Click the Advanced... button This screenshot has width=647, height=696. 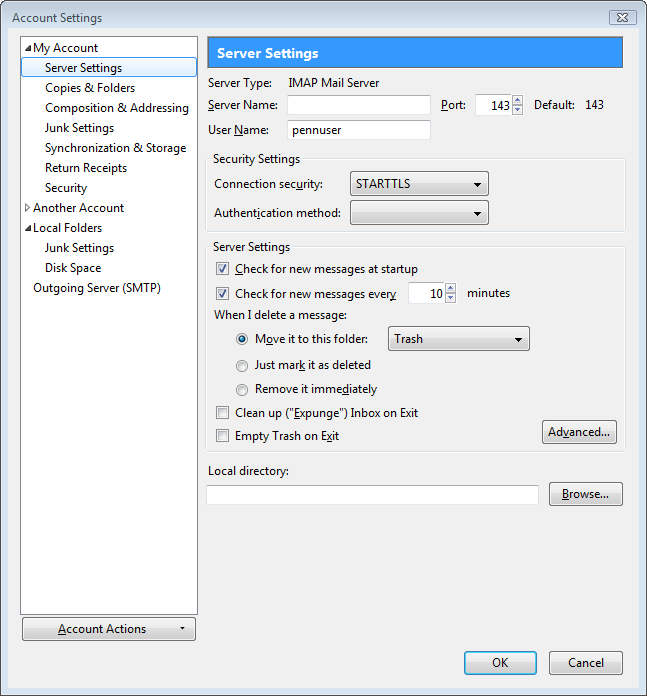[x=580, y=432]
